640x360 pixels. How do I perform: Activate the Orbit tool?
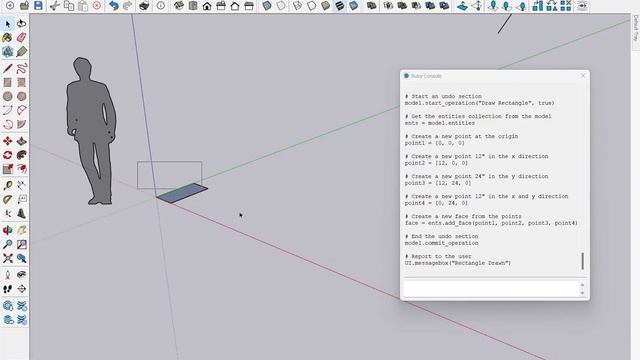[7, 231]
